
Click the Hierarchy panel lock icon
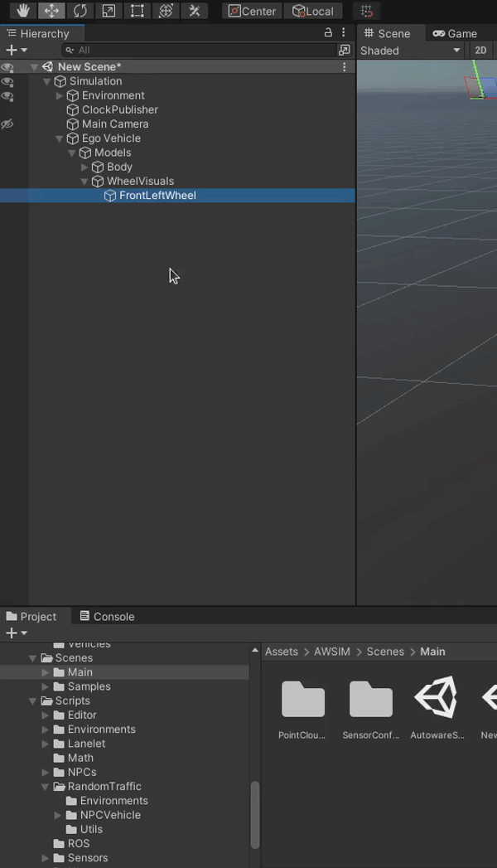tap(328, 33)
